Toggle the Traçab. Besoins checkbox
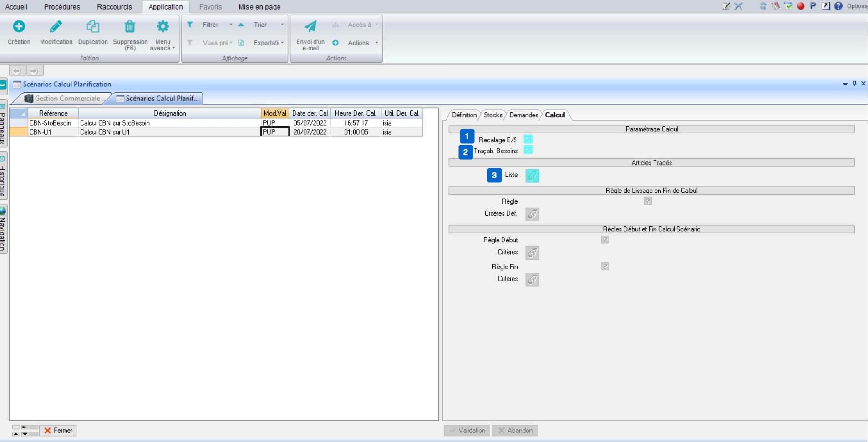The height and width of the screenshot is (442, 868). 528,150
